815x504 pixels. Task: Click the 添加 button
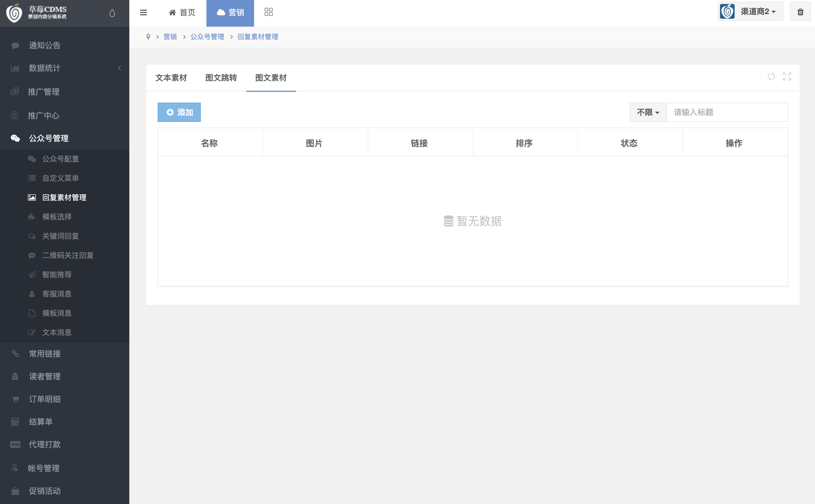179,112
